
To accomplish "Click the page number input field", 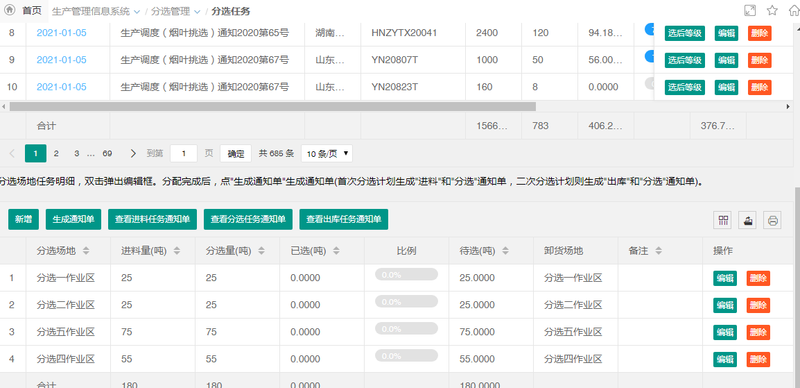I will [184, 153].
